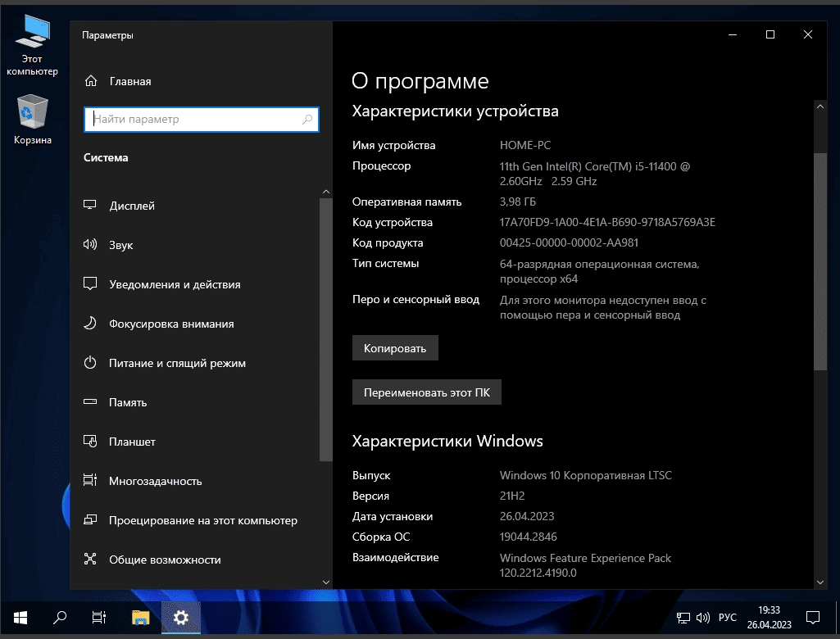840x639 pixels.
Task: Click the Питание и спящий режим power icon
Action: [x=90, y=363]
